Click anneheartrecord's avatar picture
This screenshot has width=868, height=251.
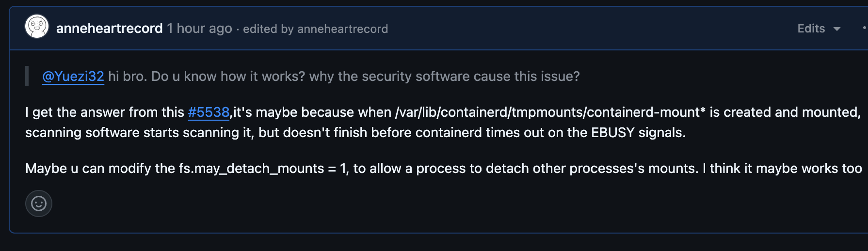point(37,27)
